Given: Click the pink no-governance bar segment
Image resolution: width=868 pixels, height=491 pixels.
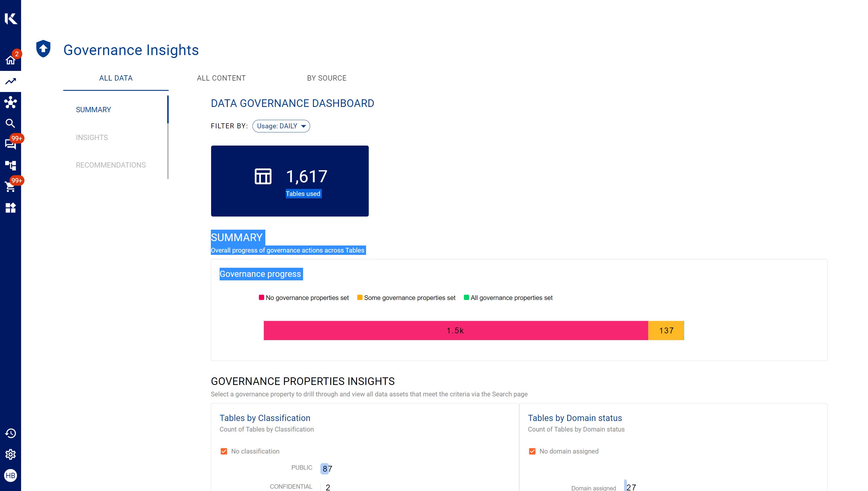Looking at the screenshot, I should (x=455, y=330).
